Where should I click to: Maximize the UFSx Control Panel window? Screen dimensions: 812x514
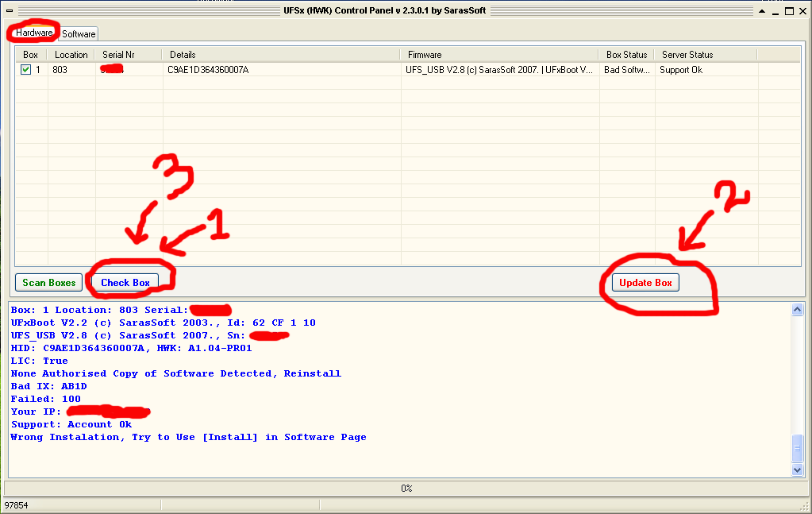click(x=789, y=11)
